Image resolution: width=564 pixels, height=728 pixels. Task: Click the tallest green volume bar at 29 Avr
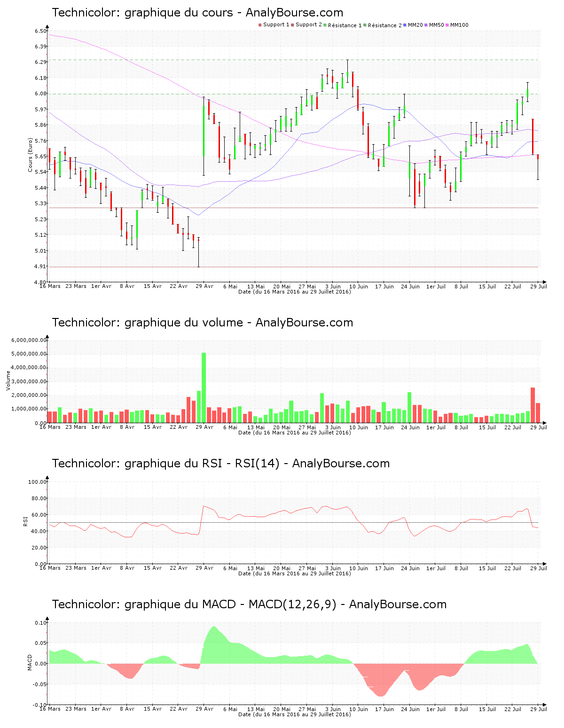tap(204, 387)
